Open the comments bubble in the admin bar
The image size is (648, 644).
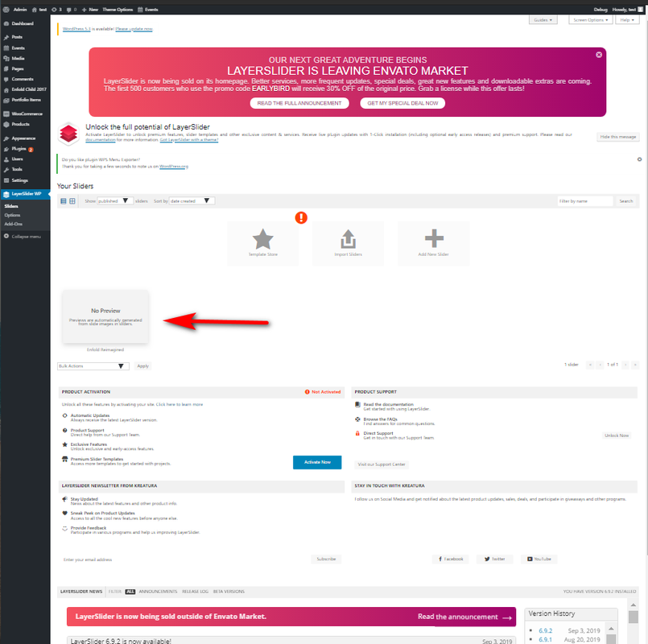72,9
